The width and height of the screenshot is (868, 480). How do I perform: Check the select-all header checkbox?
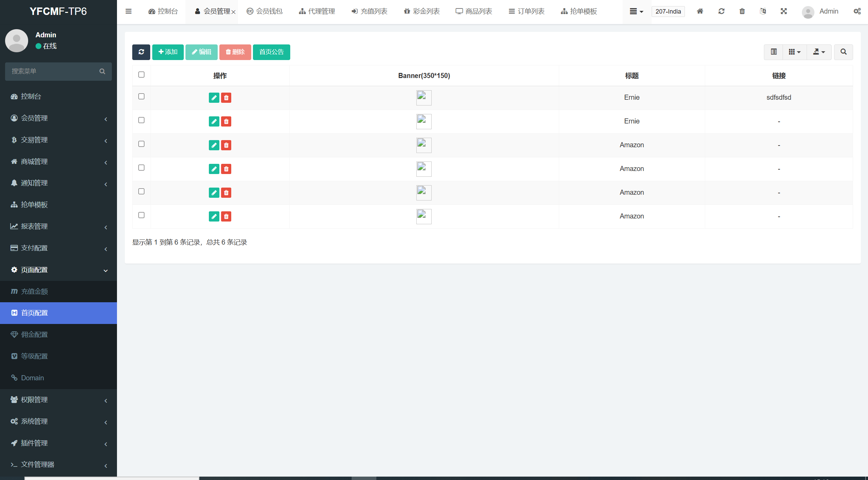point(141,75)
